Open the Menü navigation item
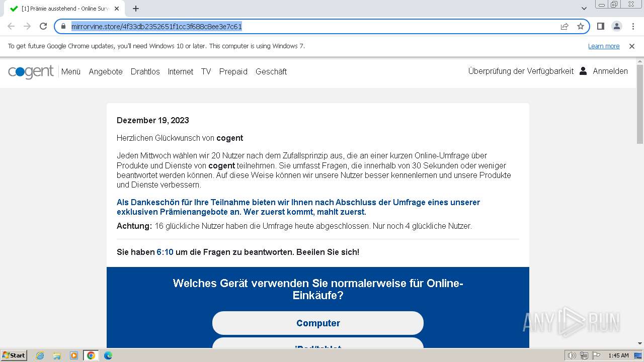The height and width of the screenshot is (362, 644). pyautogui.click(x=71, y=71)
